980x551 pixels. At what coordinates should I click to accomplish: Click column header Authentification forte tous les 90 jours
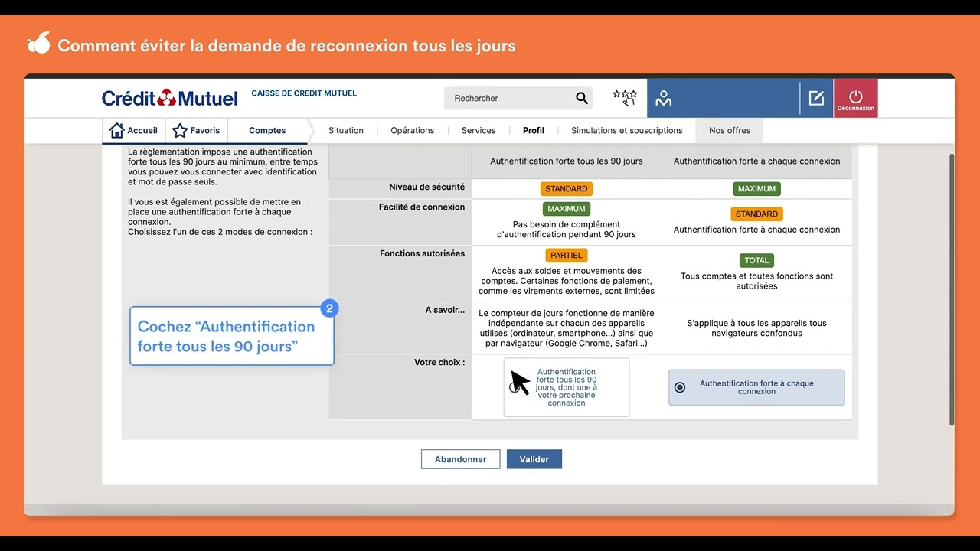click(567, 161)
